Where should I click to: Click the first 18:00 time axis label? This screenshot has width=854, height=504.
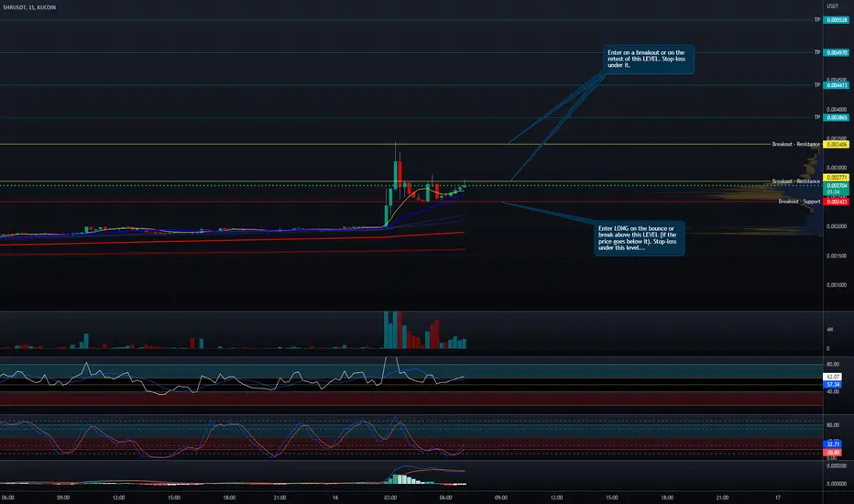(229, 498)
